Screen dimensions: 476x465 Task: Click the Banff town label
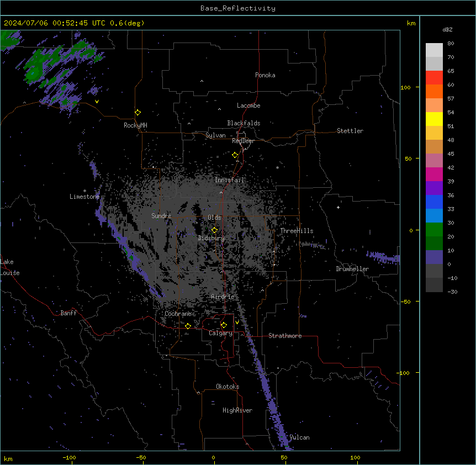[x=68, y=313]
